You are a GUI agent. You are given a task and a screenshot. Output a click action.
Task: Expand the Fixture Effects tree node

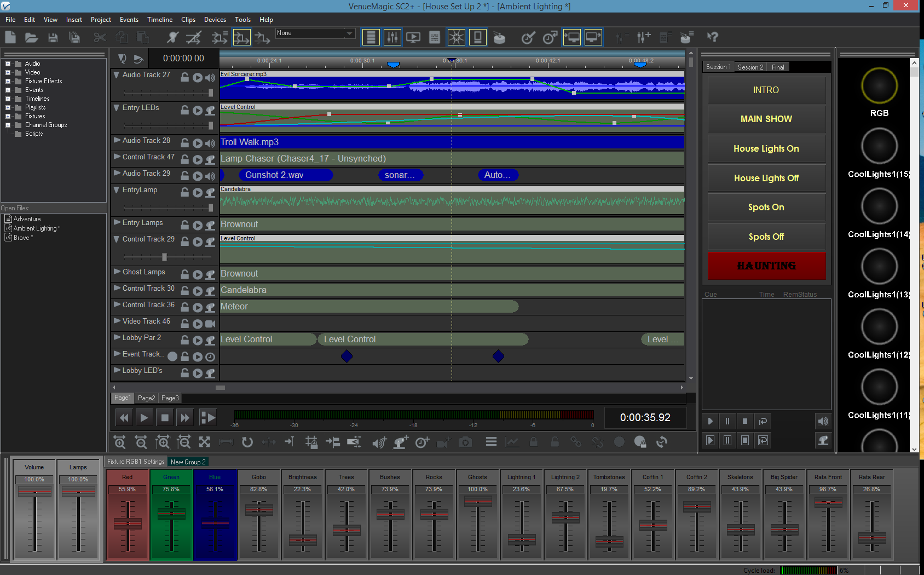coord(8,81)
